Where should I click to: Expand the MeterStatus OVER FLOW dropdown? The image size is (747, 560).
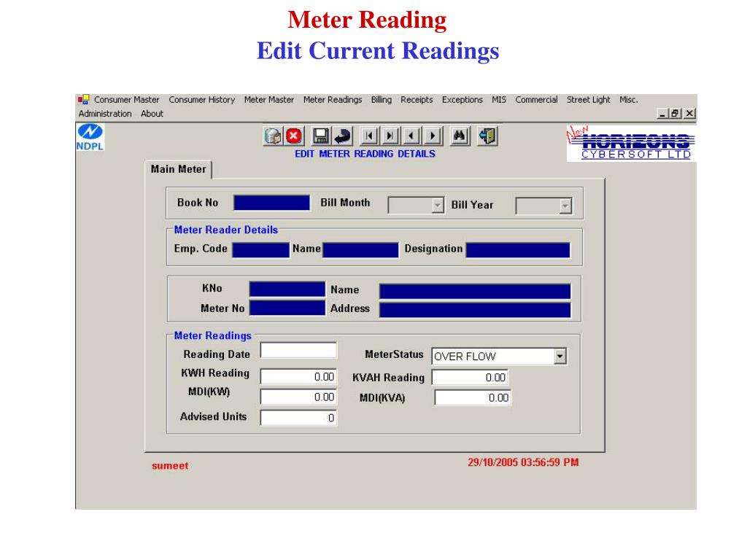tap(560, 356)
